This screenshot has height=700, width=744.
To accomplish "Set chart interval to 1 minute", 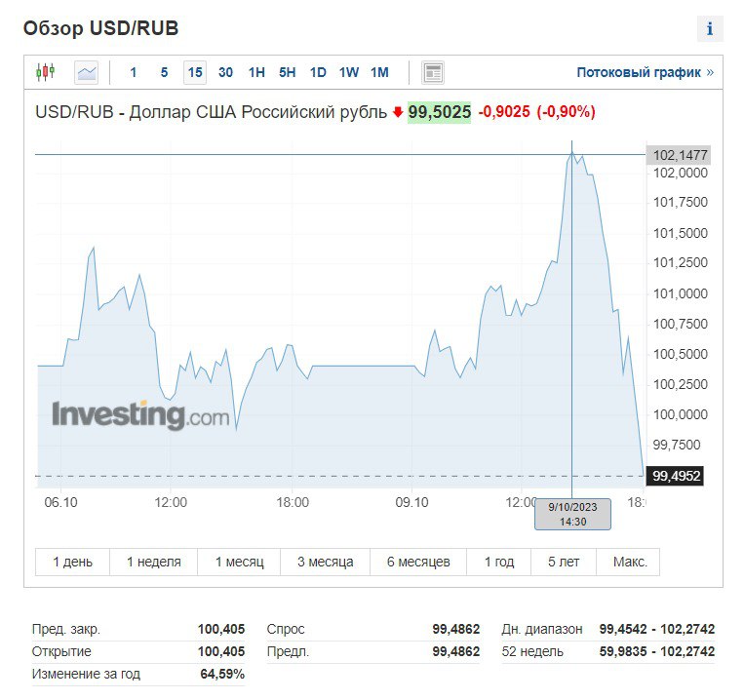I will pos(134,72).
